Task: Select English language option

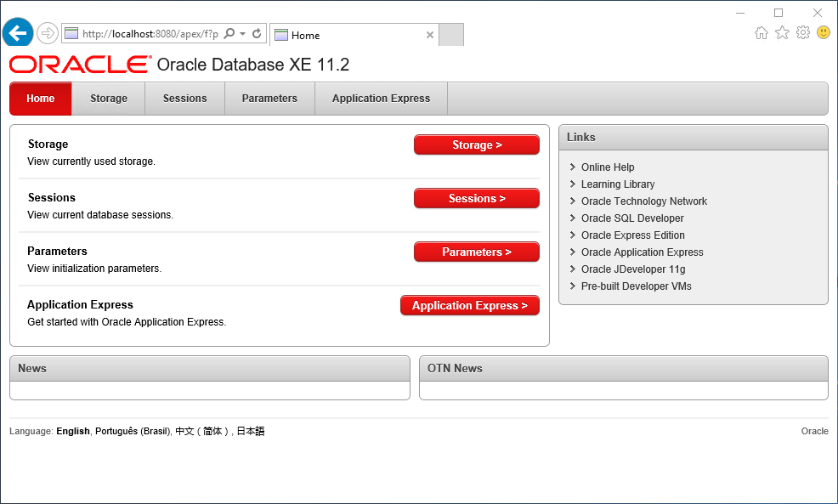Action: (x=73, y=431)
